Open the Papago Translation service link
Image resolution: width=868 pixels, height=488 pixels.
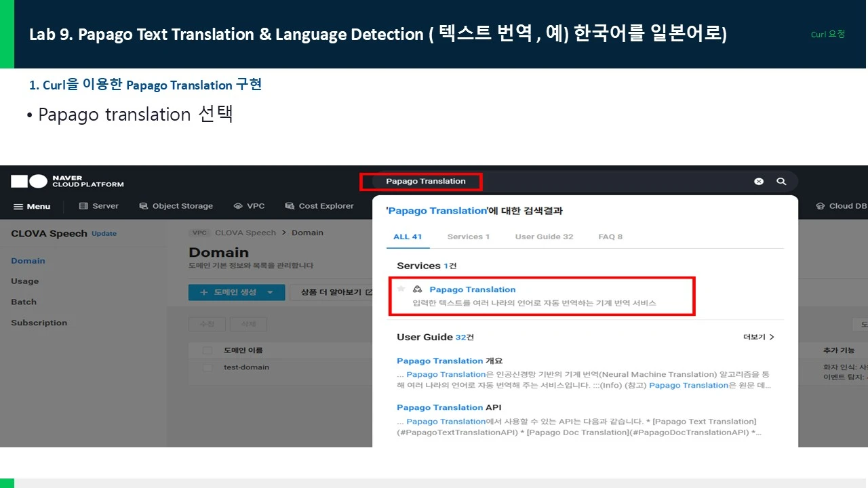pos(472,289)
